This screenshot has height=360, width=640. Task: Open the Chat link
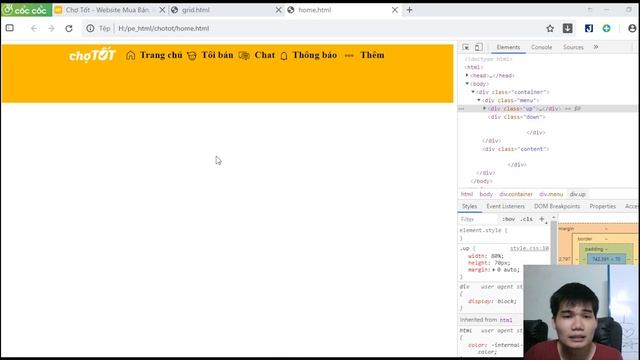coord(264,55)
